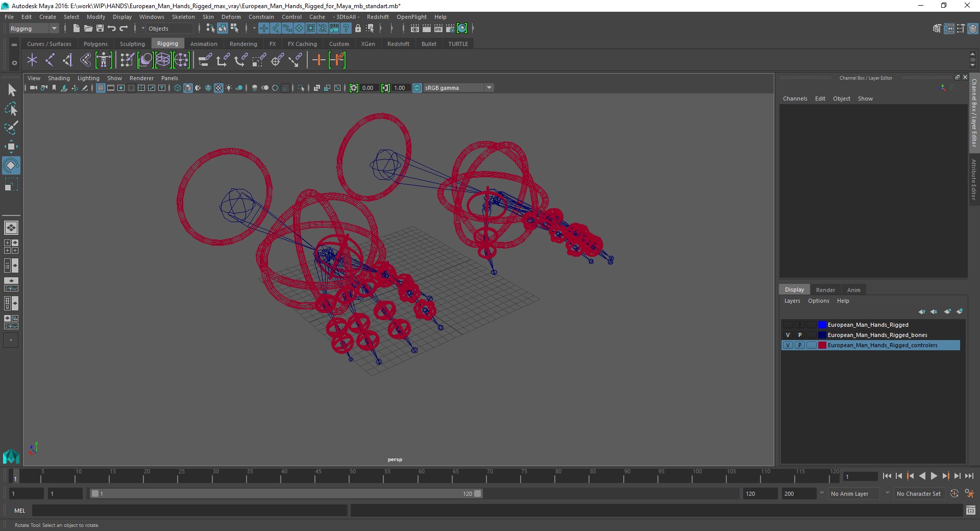Start the IPR render icon
Image resolution: width=980 pixels, height=531 pixels.
438,29
